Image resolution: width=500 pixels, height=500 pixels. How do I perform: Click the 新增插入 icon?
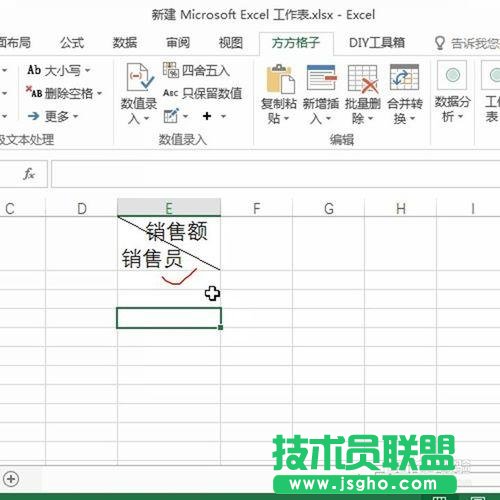pos(321,78)
